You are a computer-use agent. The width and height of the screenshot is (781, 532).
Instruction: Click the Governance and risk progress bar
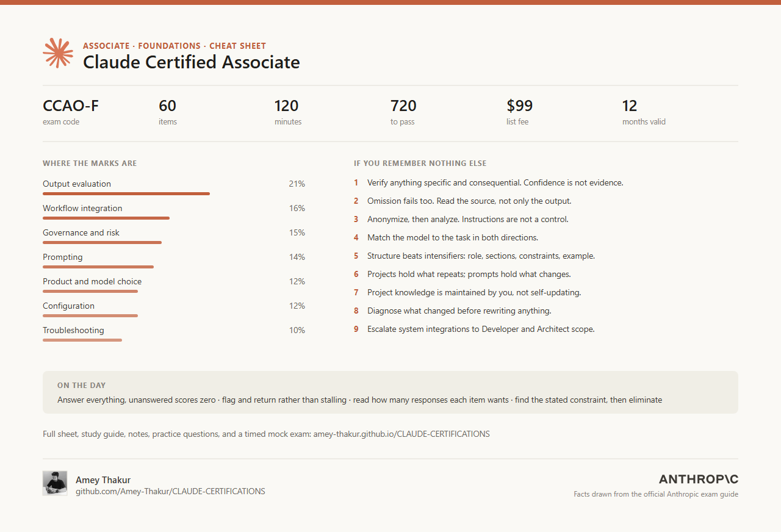pyautogui.click(x=102, y=243)
